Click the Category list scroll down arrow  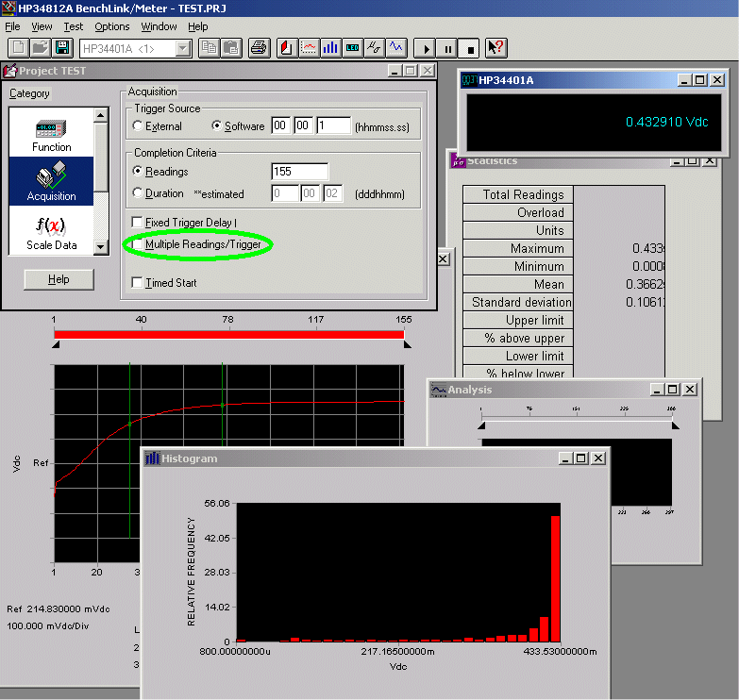(101, 247)
